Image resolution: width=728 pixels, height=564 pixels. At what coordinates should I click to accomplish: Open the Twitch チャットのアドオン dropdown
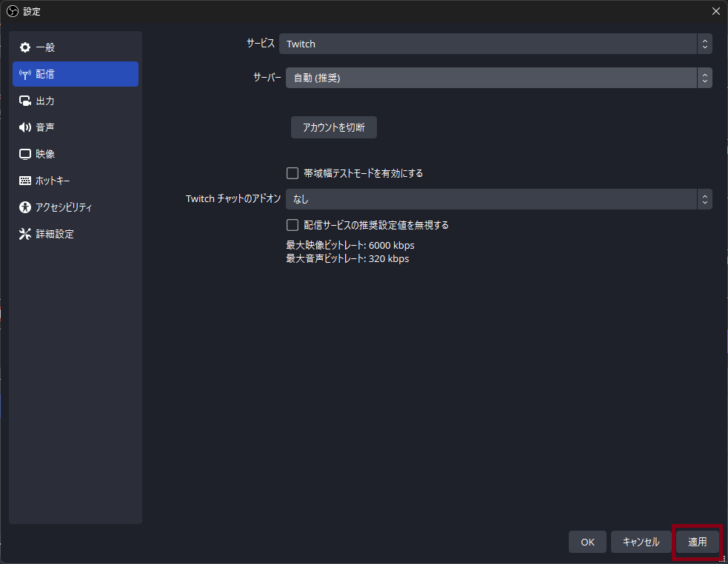(495, 199)
